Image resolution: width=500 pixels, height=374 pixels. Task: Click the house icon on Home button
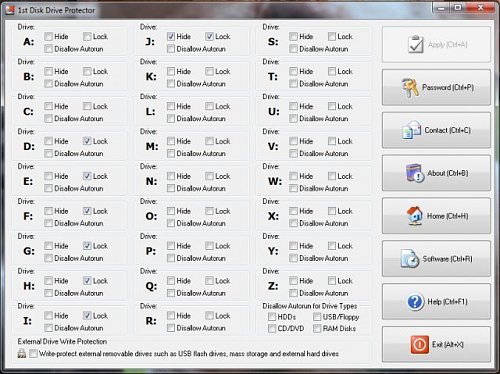(414, 216)
